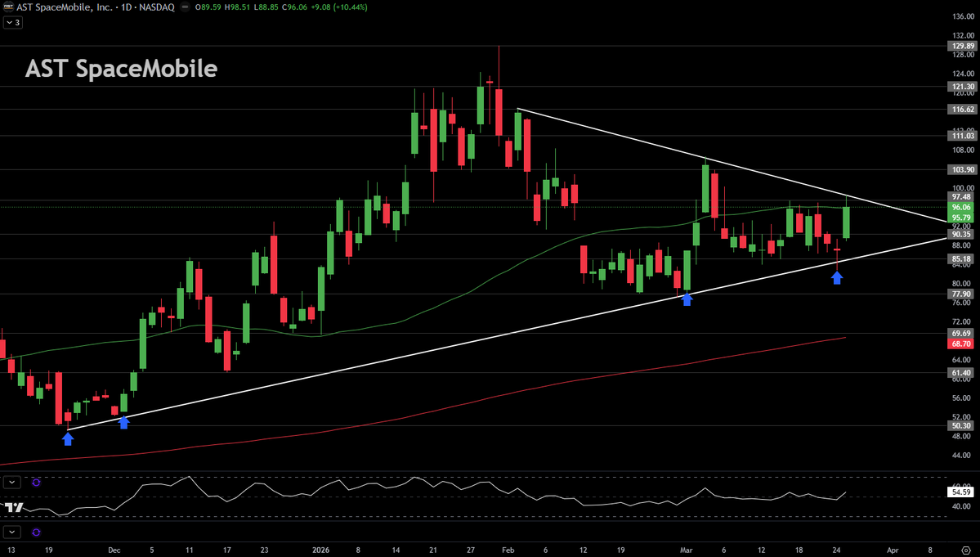Click the green 96.06 current price label
This screenshot has width=980, height=557.
(962, 208)
